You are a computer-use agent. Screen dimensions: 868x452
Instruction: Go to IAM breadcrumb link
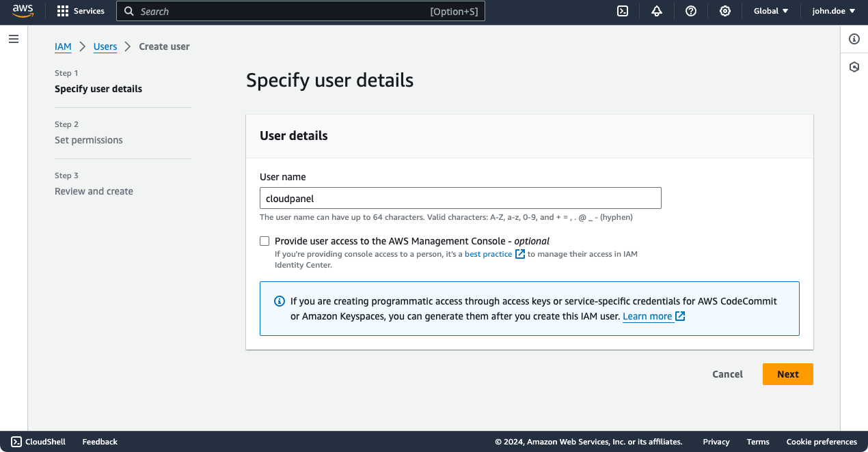pyautogui.click(x=63, y=46)
